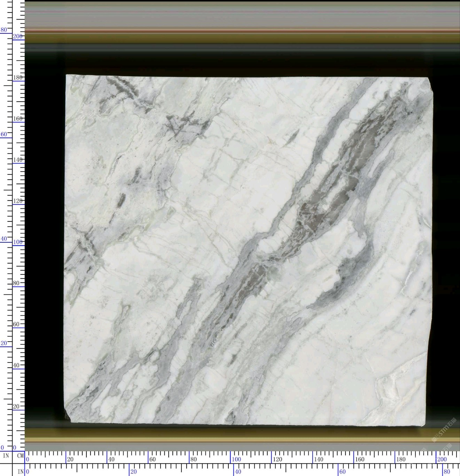The image size is (460, 476).
Task: Click 60 on the horizontal centimeter ruler
Action: click(153, 459)
